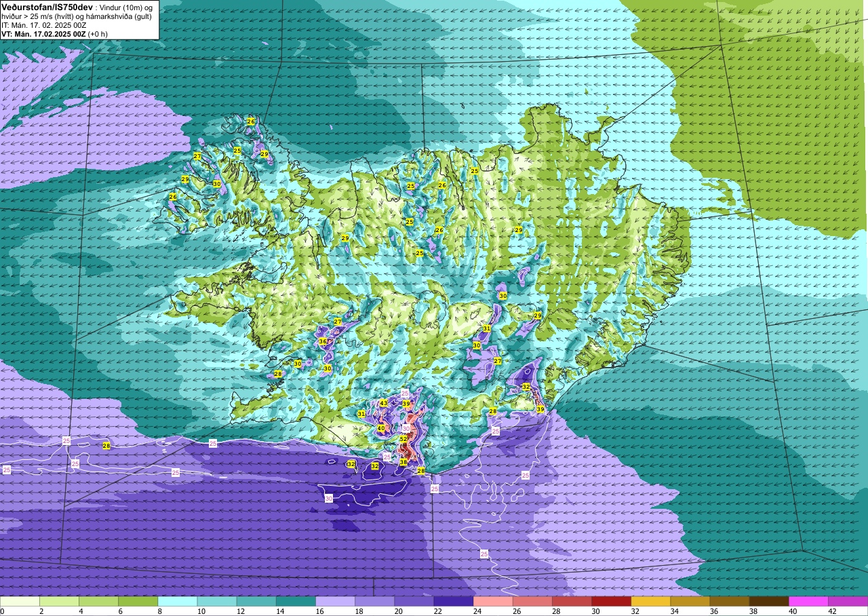Select the 24–26 m/s pink legend swatch
Viewport: 868px width, 616px height.
tap(493, 601)
